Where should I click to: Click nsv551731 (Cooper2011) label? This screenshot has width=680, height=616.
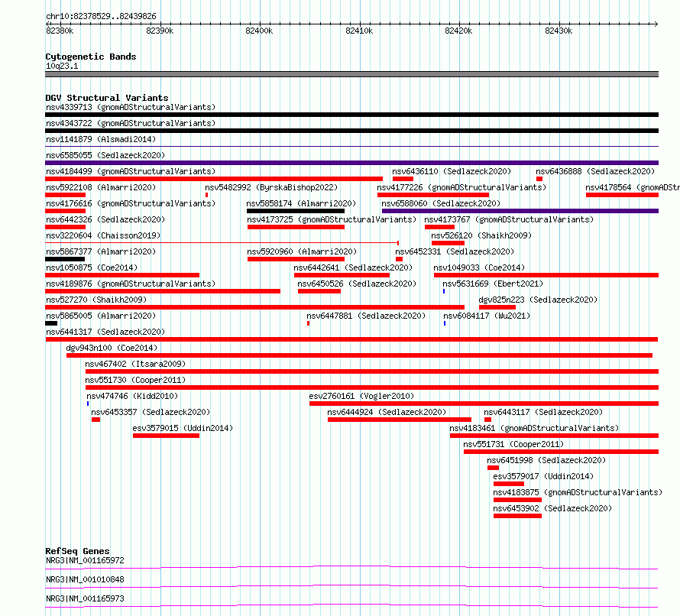pyautogui.click(x=513, y=444)
